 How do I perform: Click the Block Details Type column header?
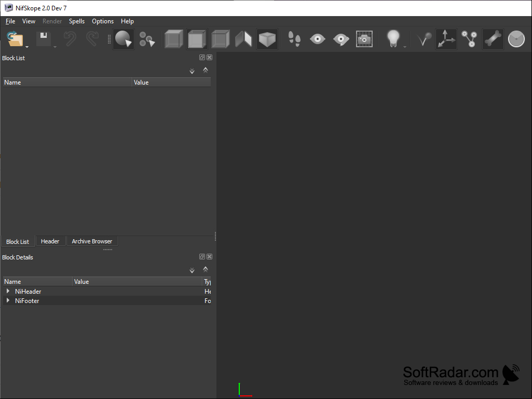tap(207, 282)
